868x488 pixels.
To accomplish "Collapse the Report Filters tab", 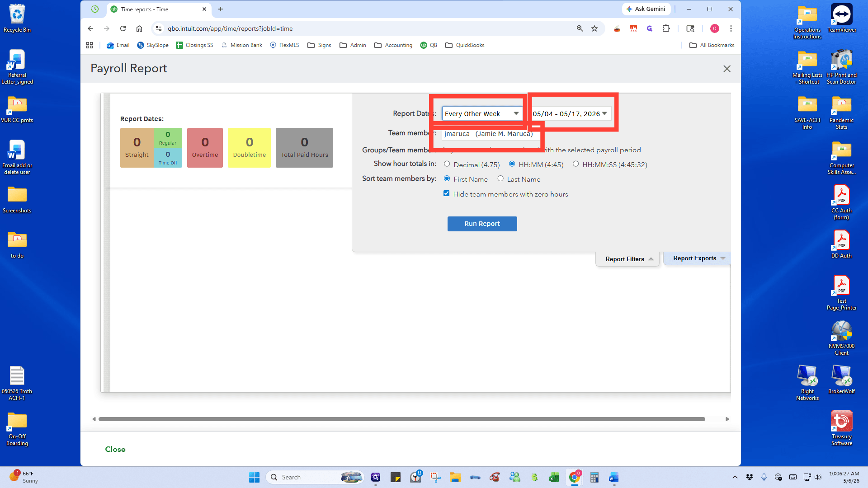I will [628, 259].
